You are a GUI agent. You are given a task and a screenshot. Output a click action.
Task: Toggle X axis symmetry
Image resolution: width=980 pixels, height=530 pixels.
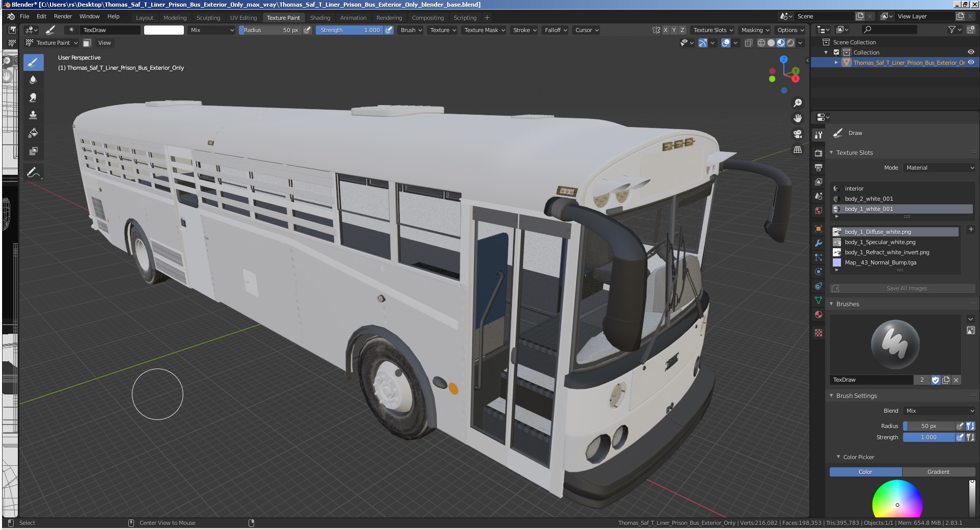pyautogui.click(x=665, y=30)
